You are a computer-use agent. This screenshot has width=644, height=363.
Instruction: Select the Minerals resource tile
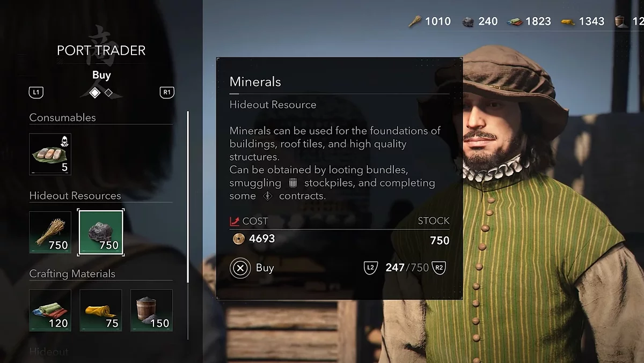[101, 232]
